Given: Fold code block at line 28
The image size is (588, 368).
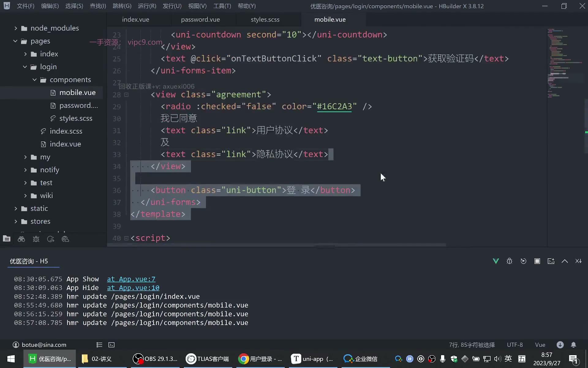Looking at the screenshot, I should tap(126, 95).
